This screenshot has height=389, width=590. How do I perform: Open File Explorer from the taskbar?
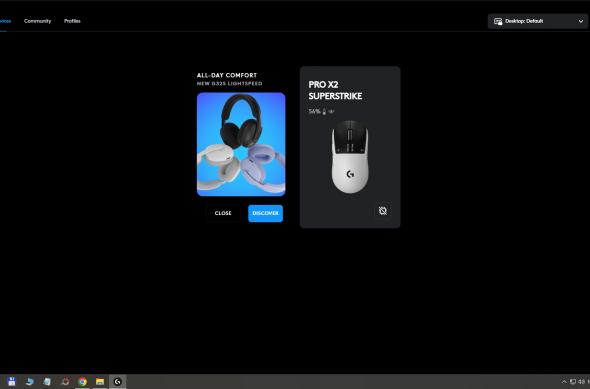coord(100,381)
